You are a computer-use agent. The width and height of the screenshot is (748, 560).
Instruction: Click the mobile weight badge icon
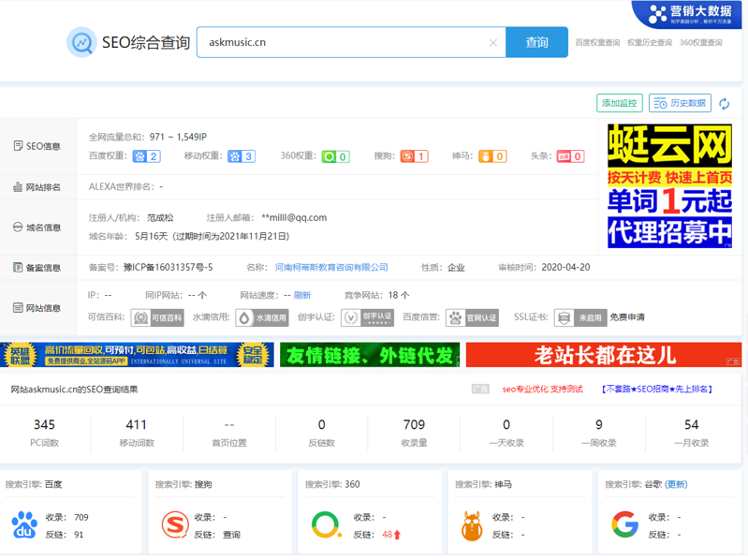(242, 156)
